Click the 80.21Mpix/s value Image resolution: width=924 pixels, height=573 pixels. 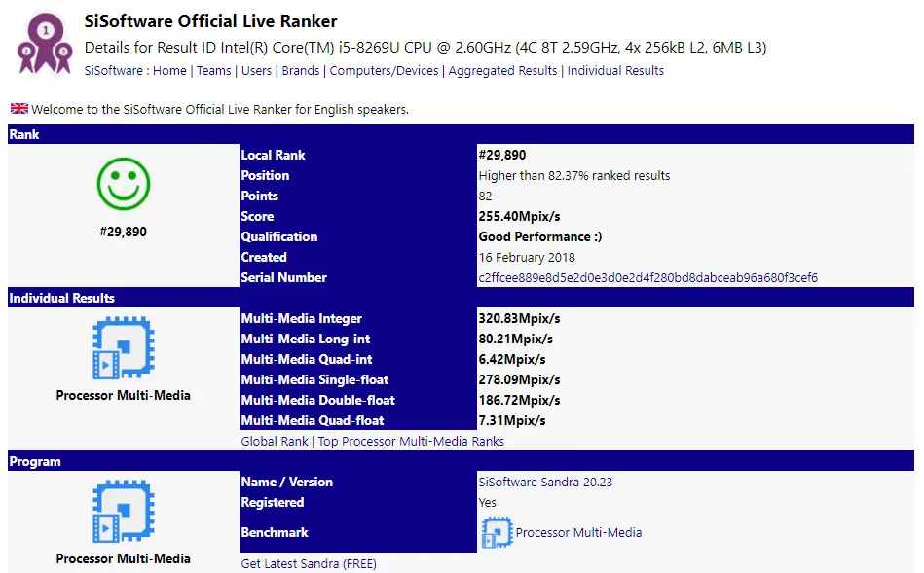pos(516,339)
